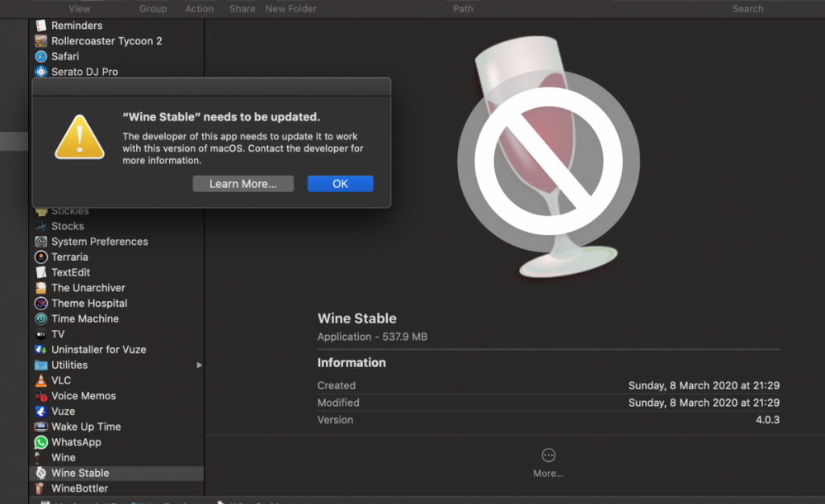Click the Path toolbar item
The image size is (825, 504).
463,8
